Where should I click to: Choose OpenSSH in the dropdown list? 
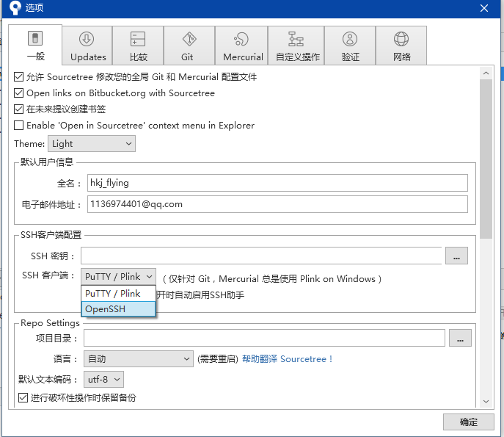coord(118,309)
